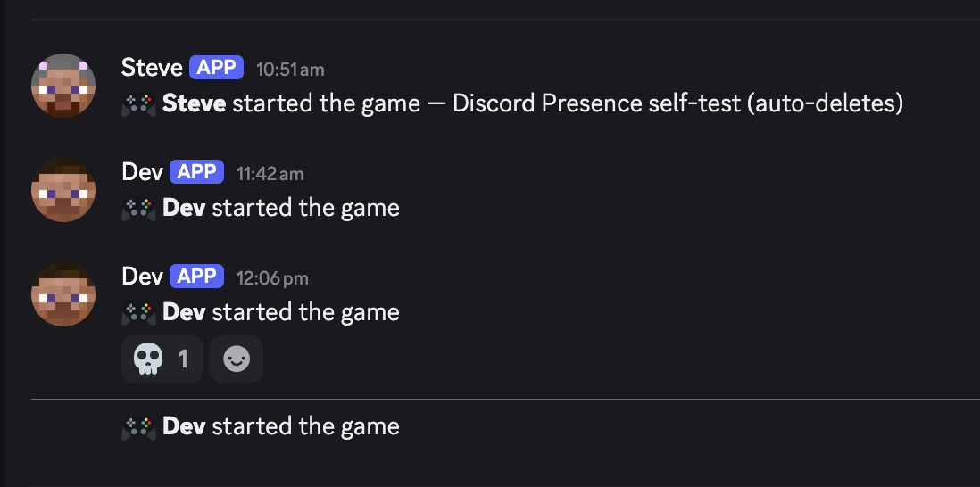Click the 10:51 am timestamp
Viewport: 980px width, 487px height.
coord(290,70)
